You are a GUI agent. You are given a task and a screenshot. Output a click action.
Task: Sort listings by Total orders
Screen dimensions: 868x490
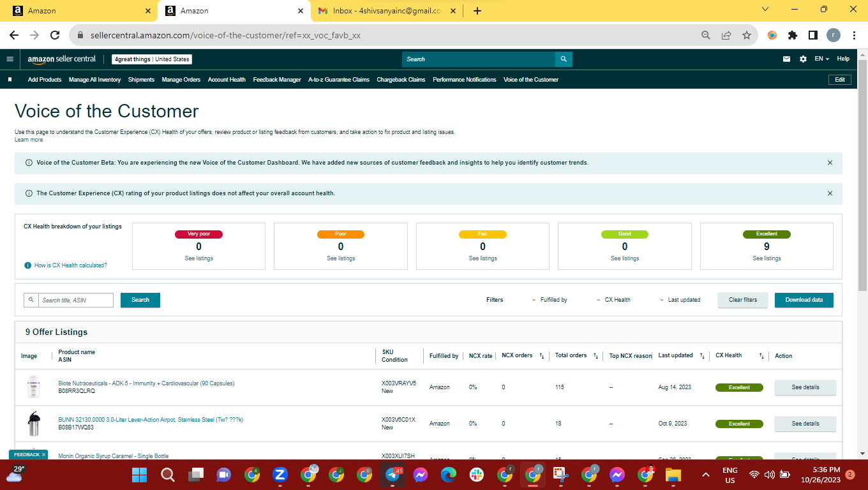595,356
